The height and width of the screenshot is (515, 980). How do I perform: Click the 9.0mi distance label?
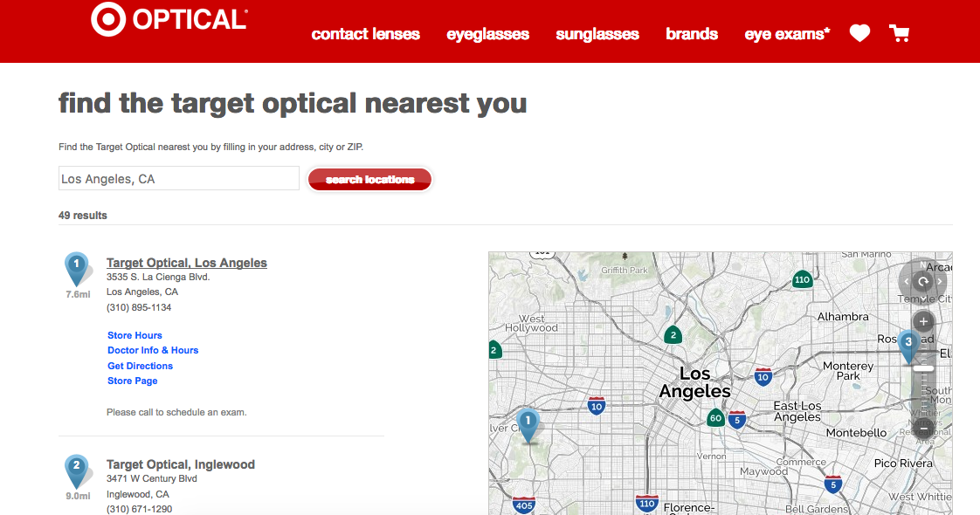78,497
